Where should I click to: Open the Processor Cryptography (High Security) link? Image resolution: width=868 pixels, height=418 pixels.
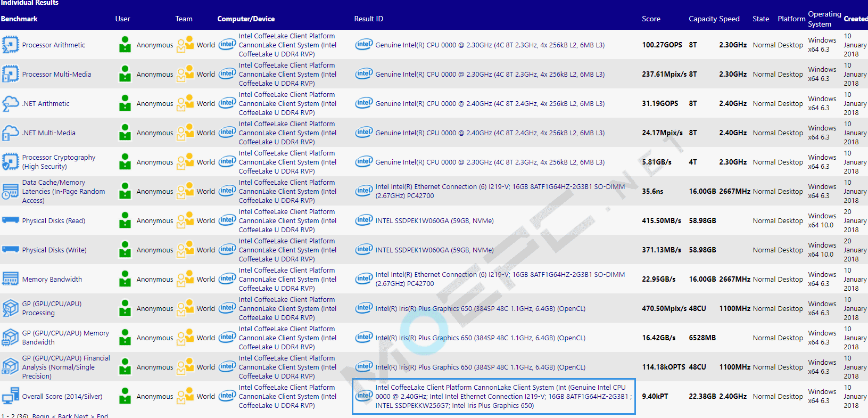[x=59, y=162]
